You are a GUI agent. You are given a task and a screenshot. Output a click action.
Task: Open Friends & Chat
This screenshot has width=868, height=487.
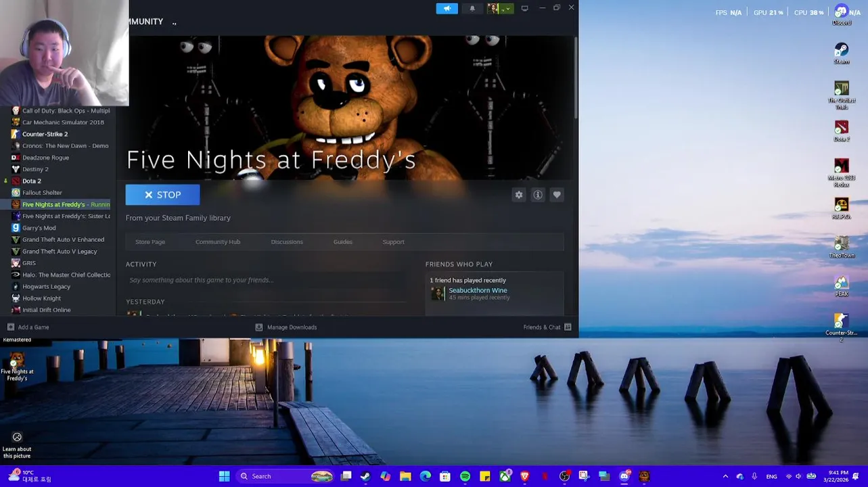(547, 327)
